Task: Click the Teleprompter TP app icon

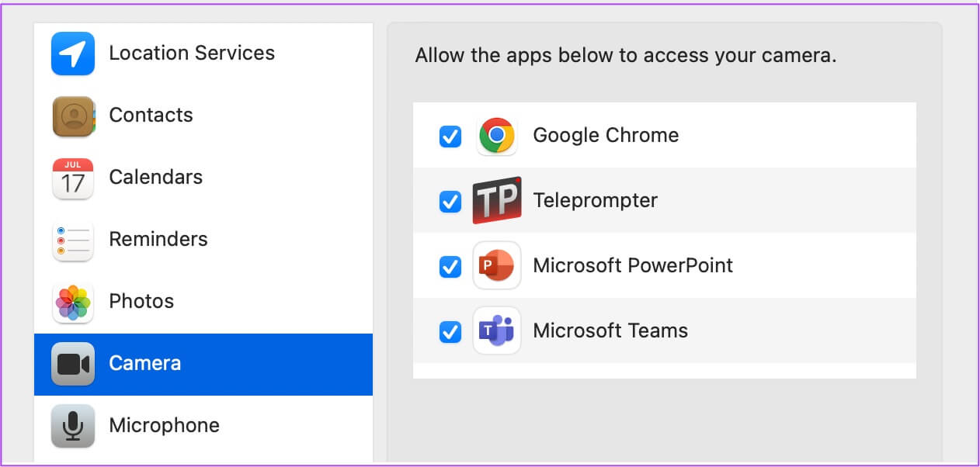Action: (497, 201)
